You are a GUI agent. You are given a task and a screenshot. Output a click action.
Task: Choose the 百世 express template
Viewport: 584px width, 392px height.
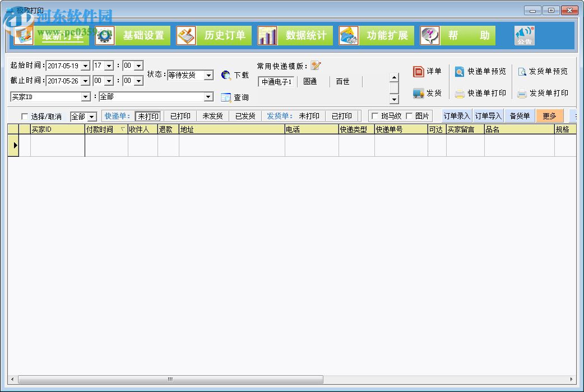tap(342, 82)
